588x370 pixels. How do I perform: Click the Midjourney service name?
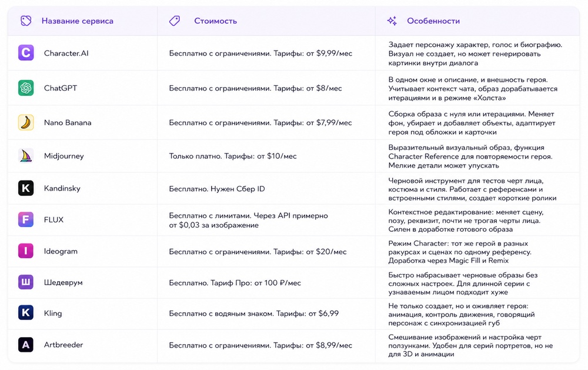click(x=64, y=156)
